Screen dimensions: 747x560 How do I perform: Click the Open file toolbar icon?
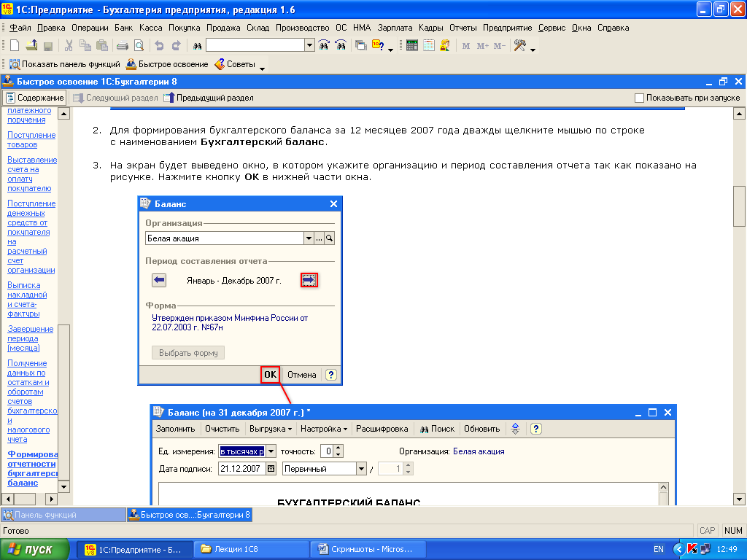(x=31, y=46)
